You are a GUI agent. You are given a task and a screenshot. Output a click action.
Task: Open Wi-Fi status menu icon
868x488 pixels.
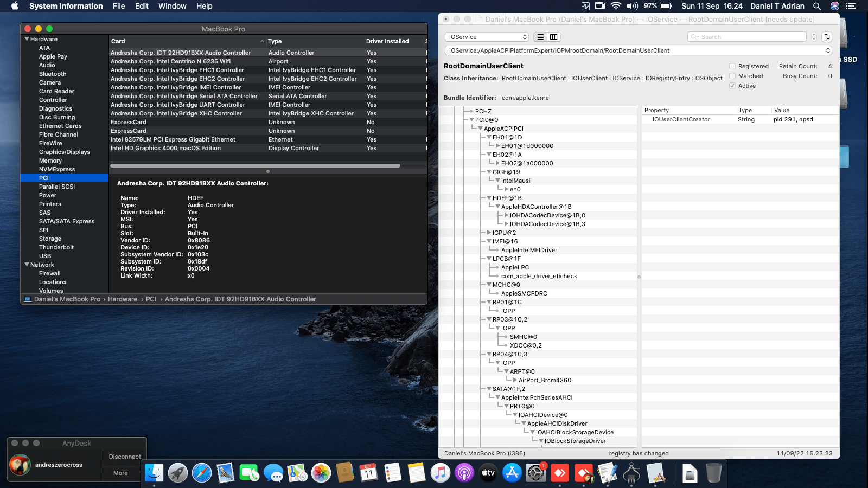(616, 6)
